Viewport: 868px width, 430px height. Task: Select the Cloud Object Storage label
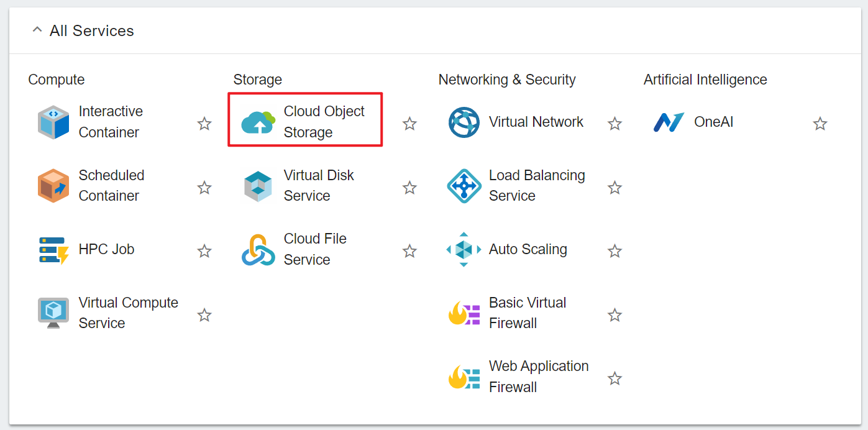324,122
